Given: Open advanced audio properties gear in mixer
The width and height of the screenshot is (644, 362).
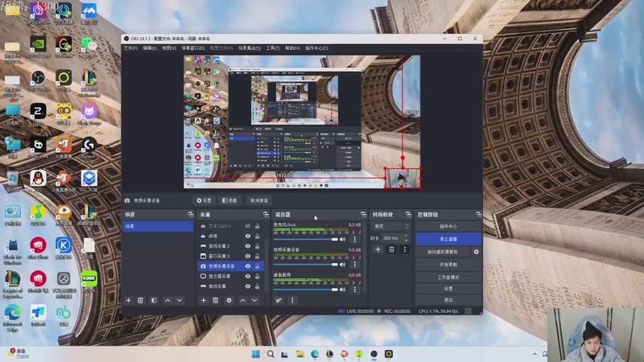Looking at the screenshot, I should [x=279, y=300].
